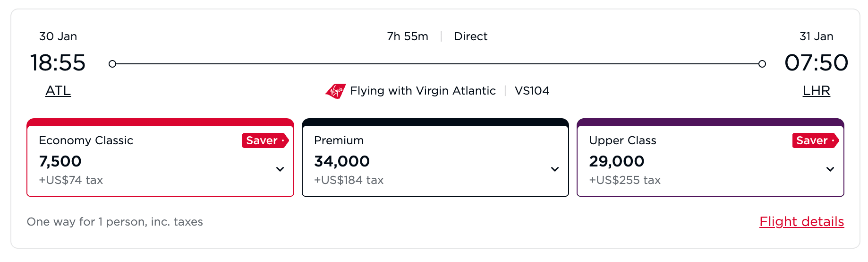Expand the Premium fare chevron

tap(555, 169)
